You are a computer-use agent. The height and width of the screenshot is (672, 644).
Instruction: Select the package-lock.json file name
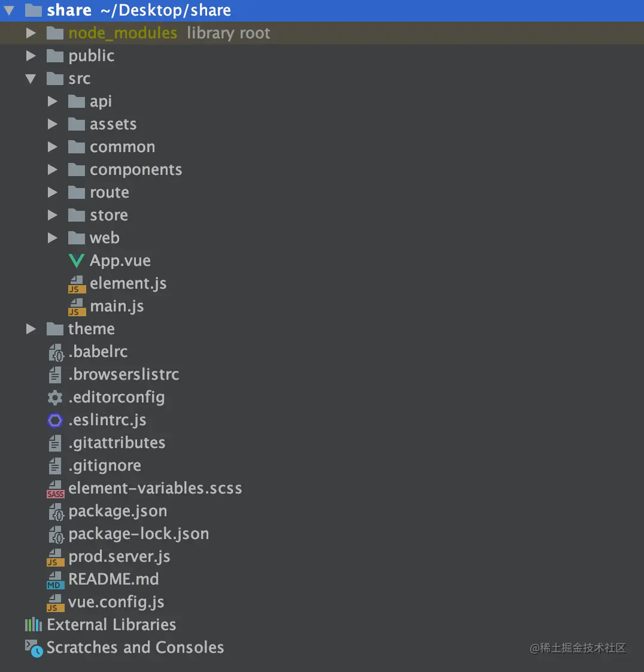point(139,534)
